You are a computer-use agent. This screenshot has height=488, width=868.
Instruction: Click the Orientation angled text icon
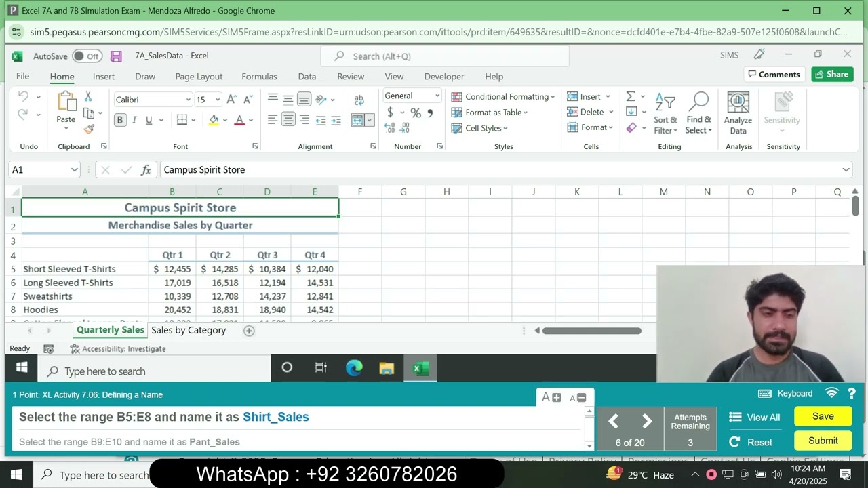(321, 100)
